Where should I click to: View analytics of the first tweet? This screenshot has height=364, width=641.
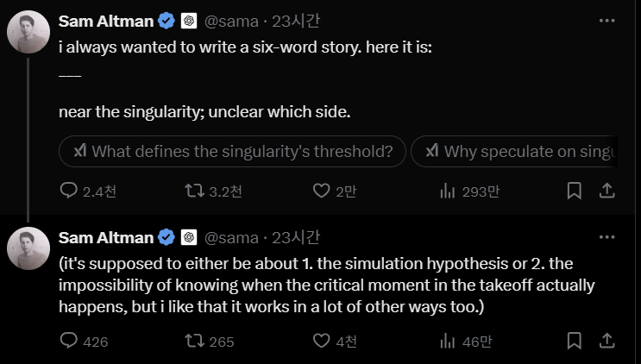447,191
